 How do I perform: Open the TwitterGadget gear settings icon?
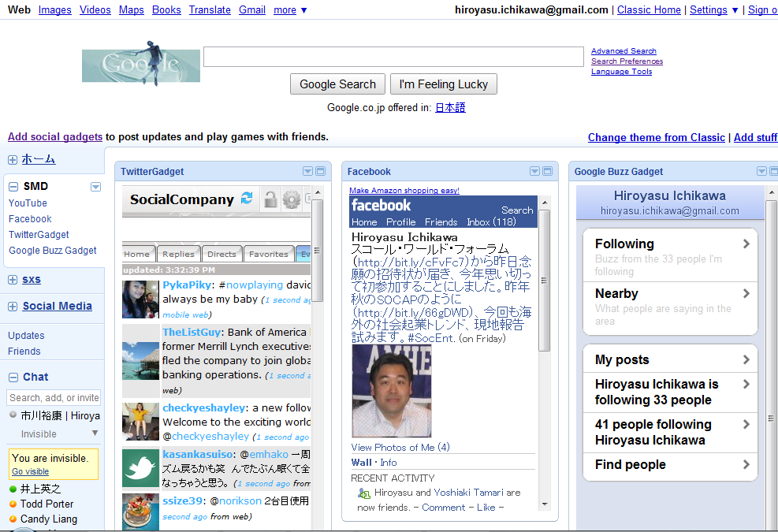pos(291,199)
